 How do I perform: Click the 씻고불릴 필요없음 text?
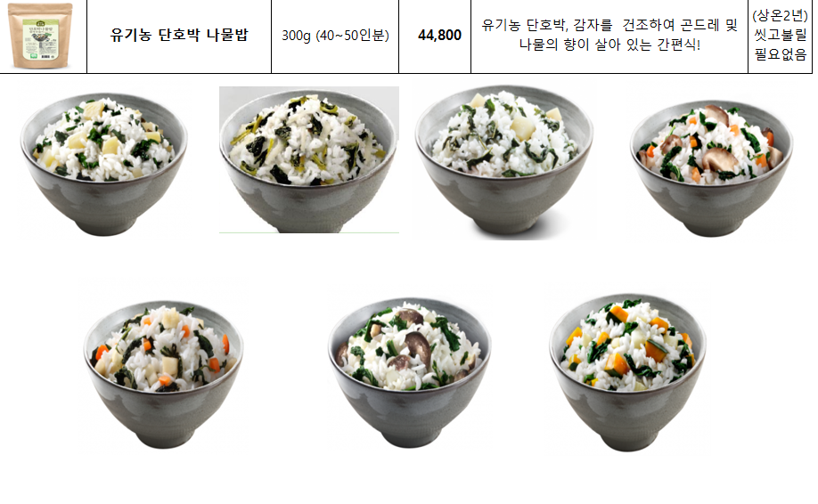click(x=780, y=45)
